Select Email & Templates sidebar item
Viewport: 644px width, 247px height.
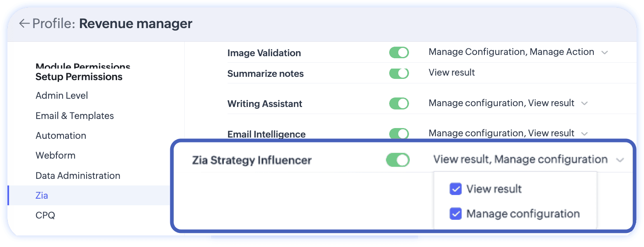click(x=75, y=116)
